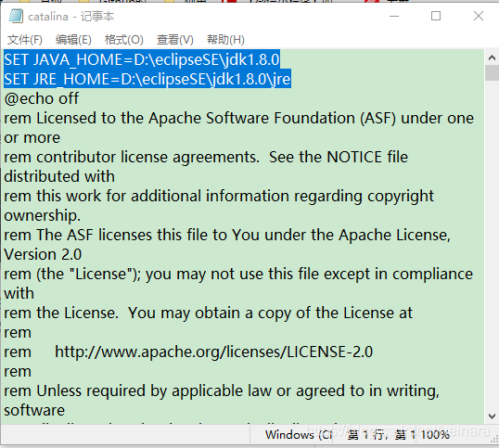499x448 pixels.
Task: Click the text 'rem Licensed to the Apache Software Foundation'
Action: (179, 118)
